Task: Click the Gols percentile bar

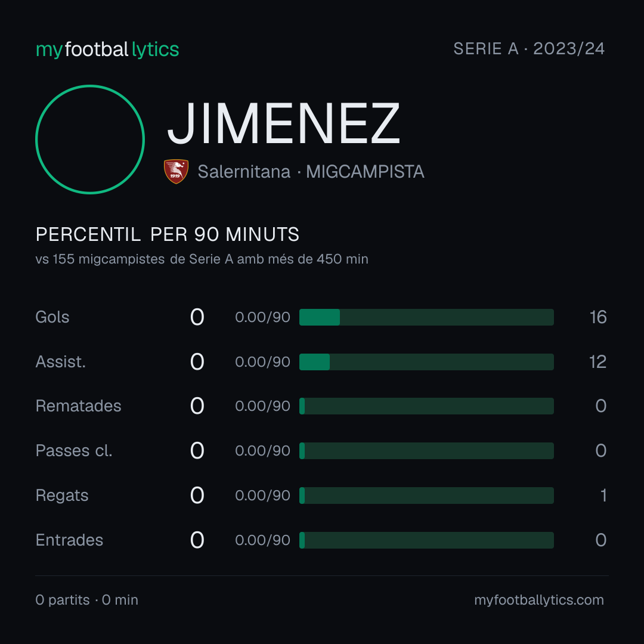Action: coord(426,317)
